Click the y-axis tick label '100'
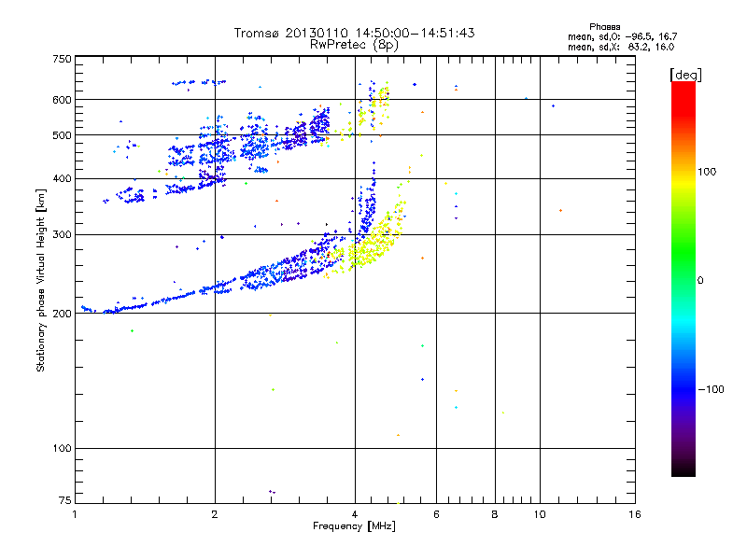 [x=62, y=449]
